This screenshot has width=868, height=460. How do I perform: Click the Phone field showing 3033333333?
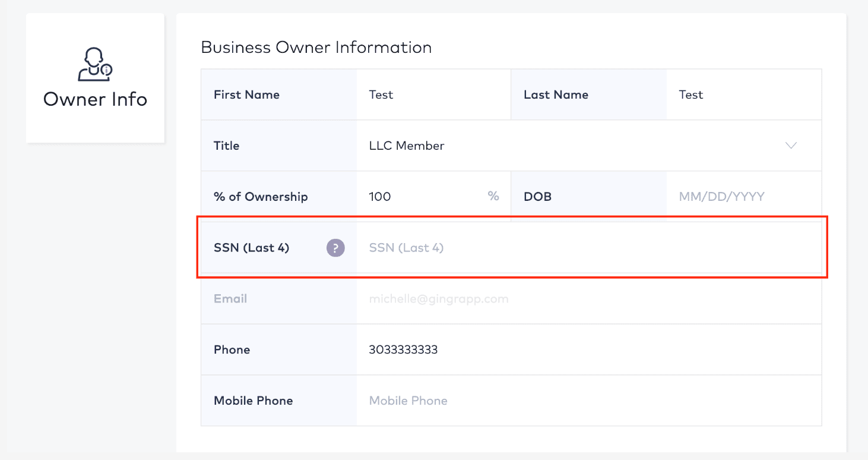[x=589, y=349]
